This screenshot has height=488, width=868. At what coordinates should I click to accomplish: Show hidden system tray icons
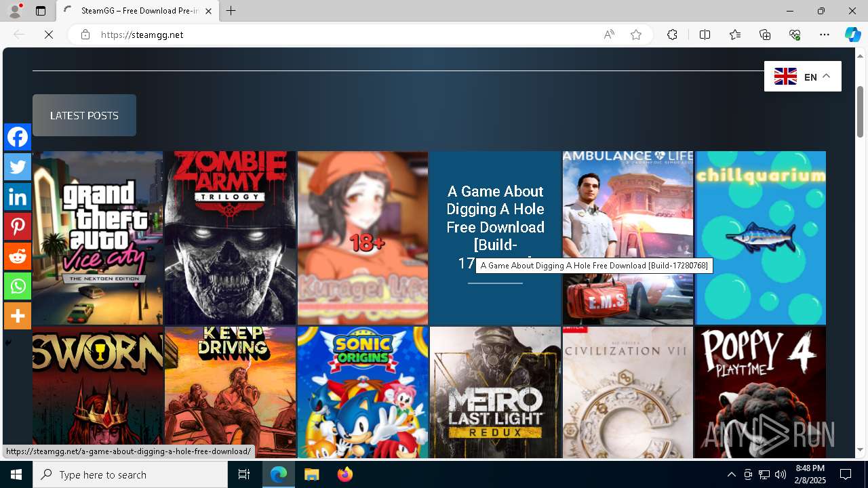(731, 474)
